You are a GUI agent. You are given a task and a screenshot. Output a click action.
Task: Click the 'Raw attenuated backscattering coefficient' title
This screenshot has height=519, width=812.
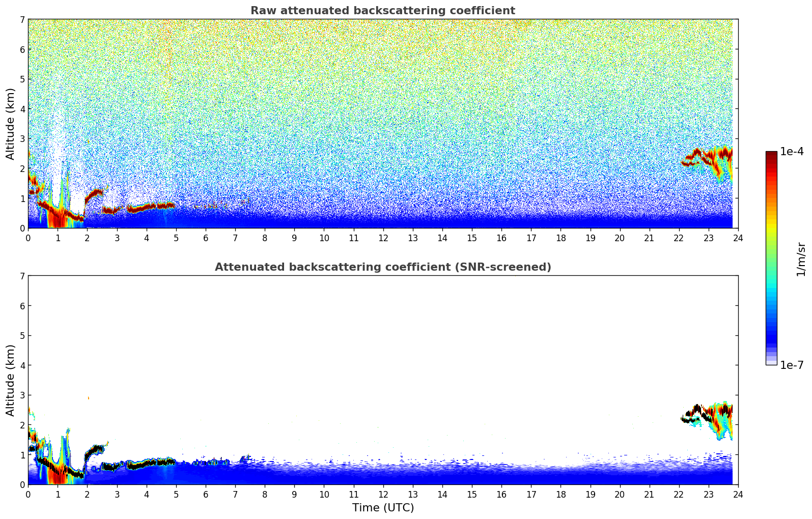(x=383, y=11)
